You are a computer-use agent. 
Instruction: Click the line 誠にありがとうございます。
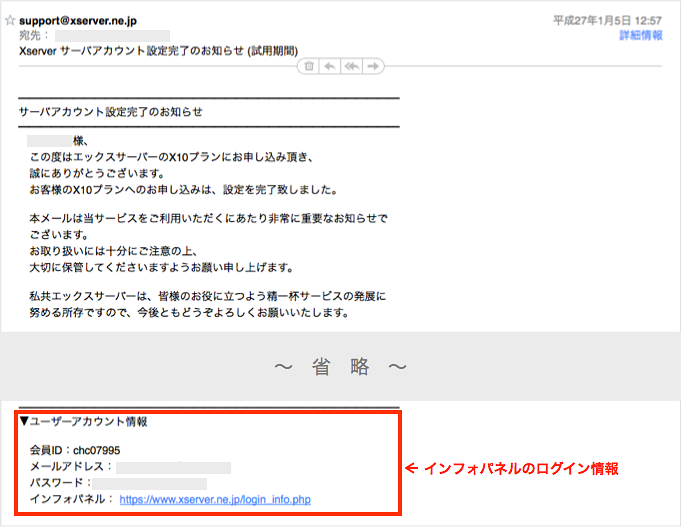[97, 173]
